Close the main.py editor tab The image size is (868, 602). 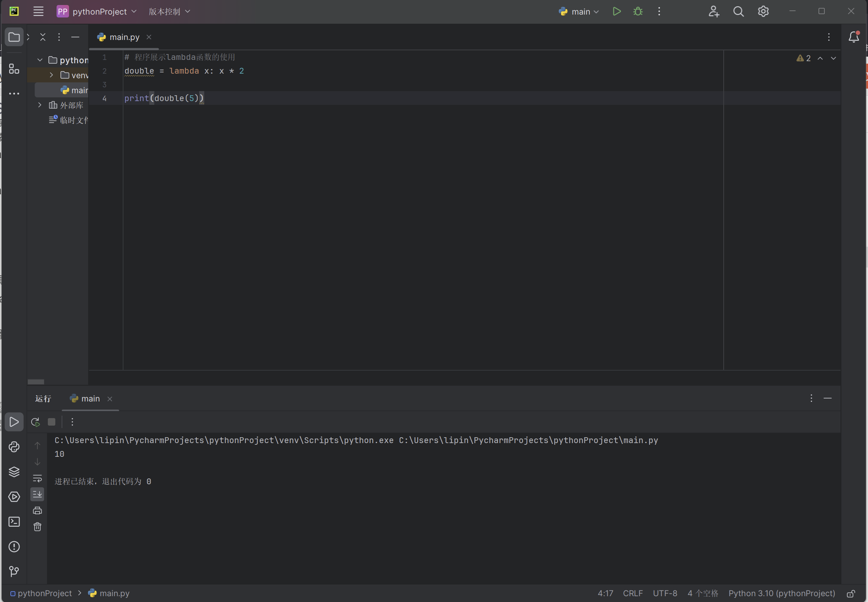tap(149, 37)
